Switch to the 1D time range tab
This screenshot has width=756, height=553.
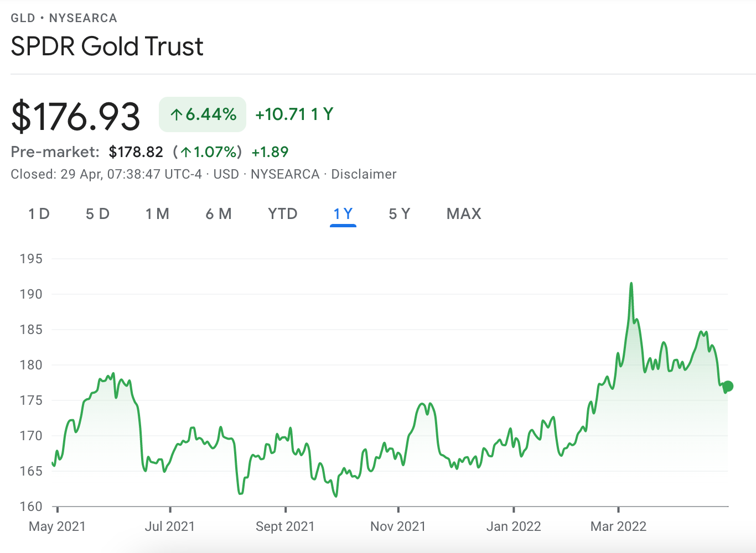click(38, 213)
